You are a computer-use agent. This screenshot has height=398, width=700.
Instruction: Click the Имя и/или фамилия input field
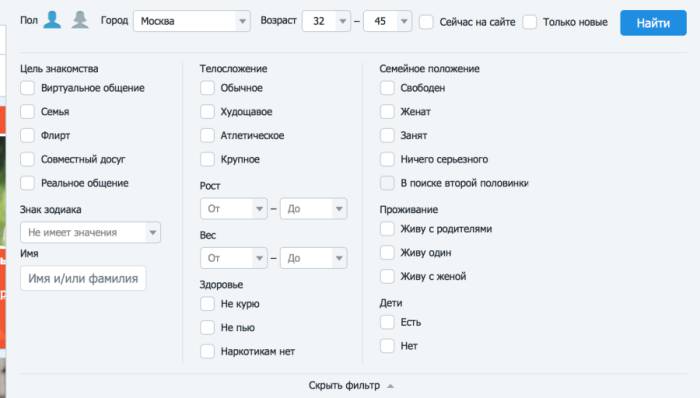83,278
